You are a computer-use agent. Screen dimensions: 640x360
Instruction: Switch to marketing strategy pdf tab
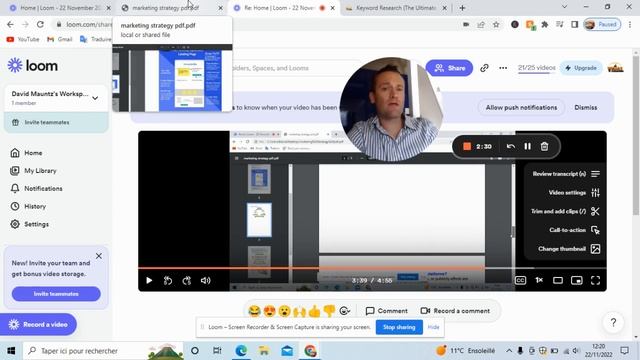pos(172,8)
